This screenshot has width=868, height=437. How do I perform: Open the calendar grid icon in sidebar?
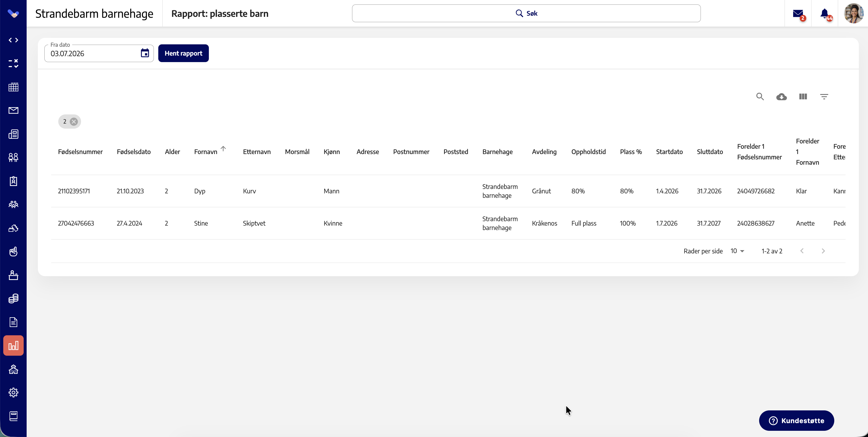click(x=13, y=87)
